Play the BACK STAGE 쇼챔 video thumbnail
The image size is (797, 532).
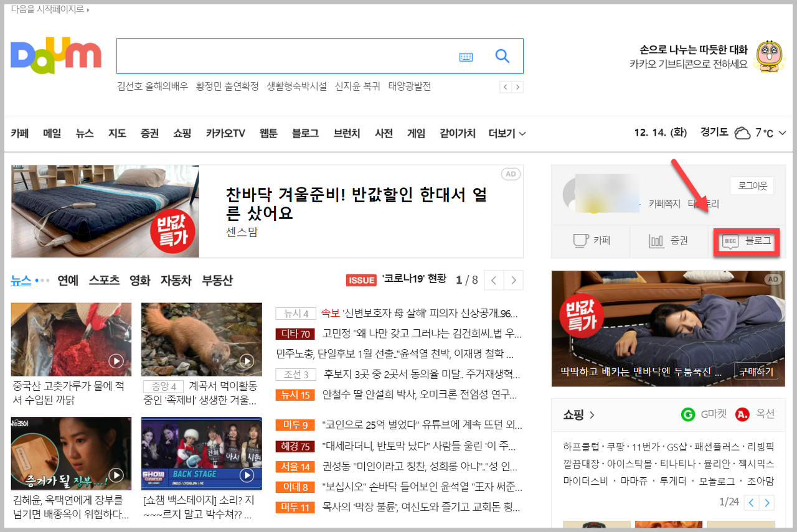pyautogui.click(x=202, y=454)
